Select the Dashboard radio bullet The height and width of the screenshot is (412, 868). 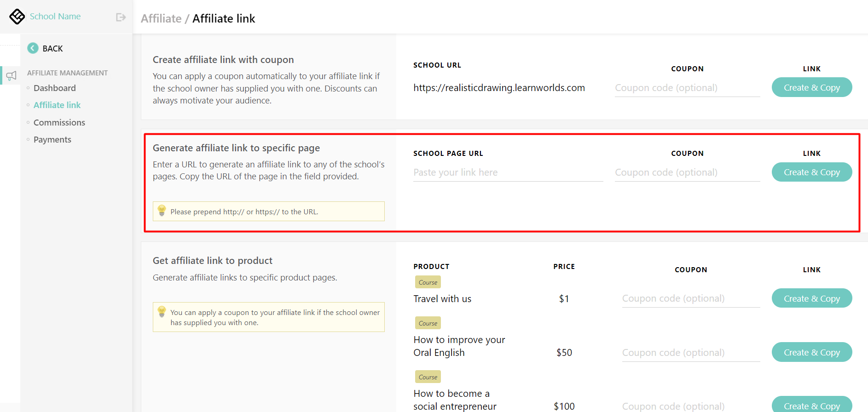28,88
